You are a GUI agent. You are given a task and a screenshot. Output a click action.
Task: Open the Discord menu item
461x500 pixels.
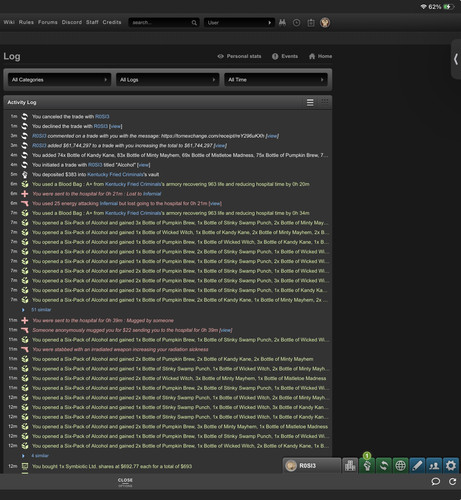coord(72,22)
